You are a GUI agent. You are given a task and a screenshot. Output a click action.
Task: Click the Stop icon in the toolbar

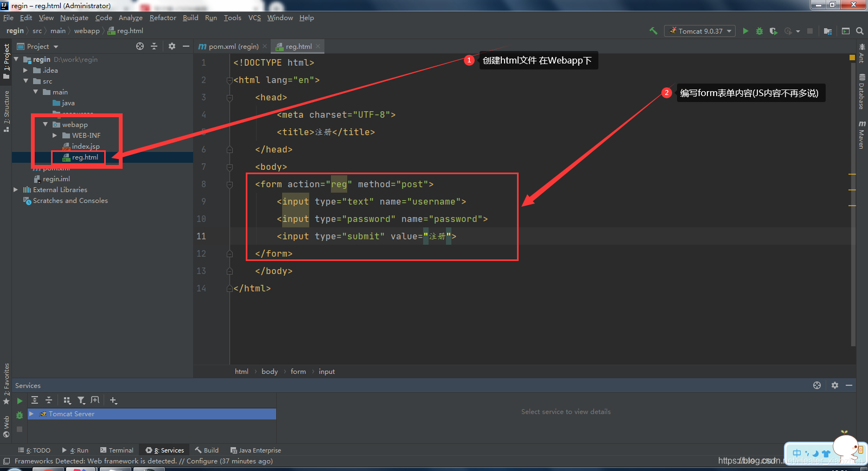click(810, 31)
